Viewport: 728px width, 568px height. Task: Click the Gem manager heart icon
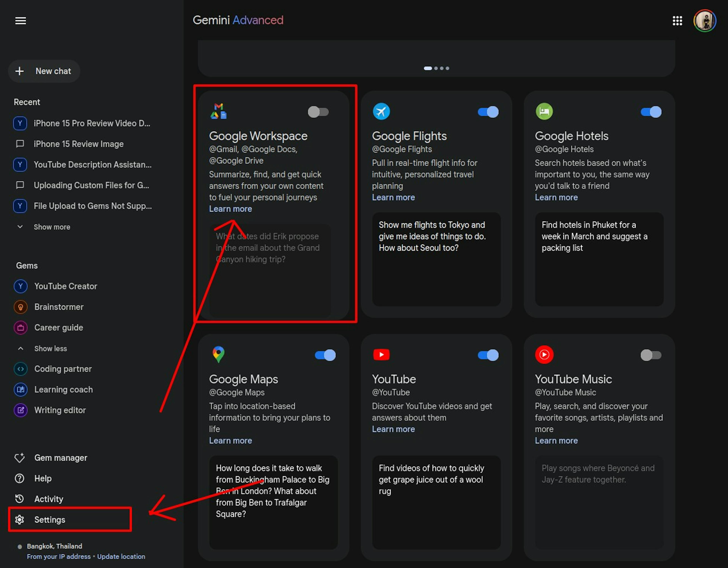point(20,458)
